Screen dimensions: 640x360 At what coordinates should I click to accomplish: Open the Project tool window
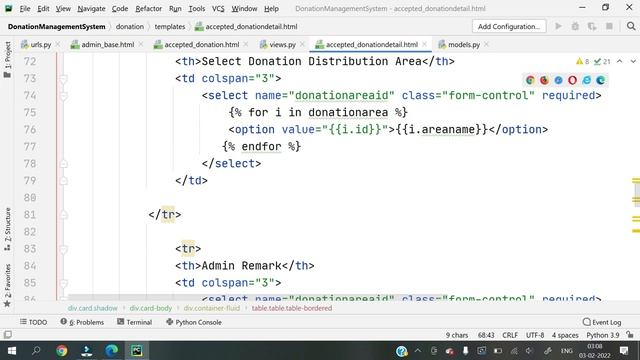click(x=7, y=59)
